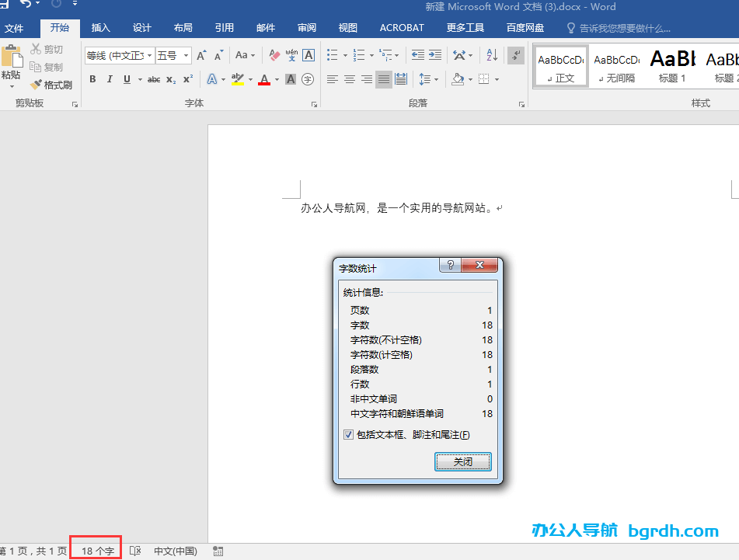Click the proofing status icon in status bar

click(134, 551)
